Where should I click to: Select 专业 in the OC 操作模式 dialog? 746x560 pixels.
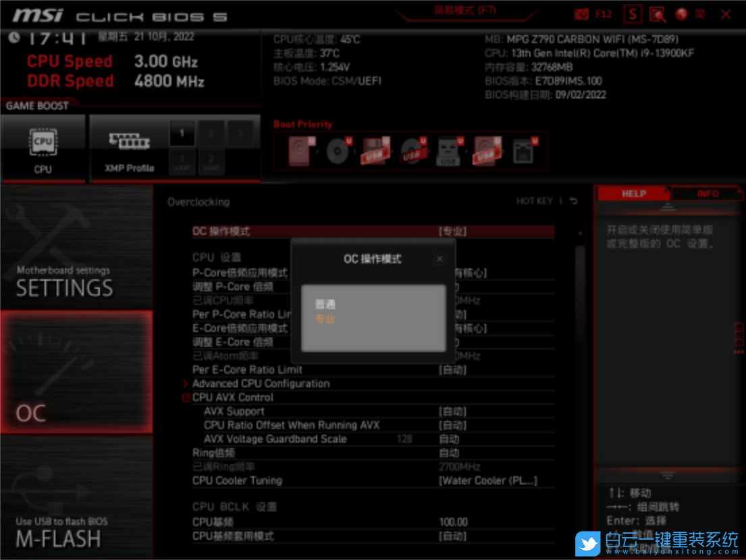coord(325,318)
